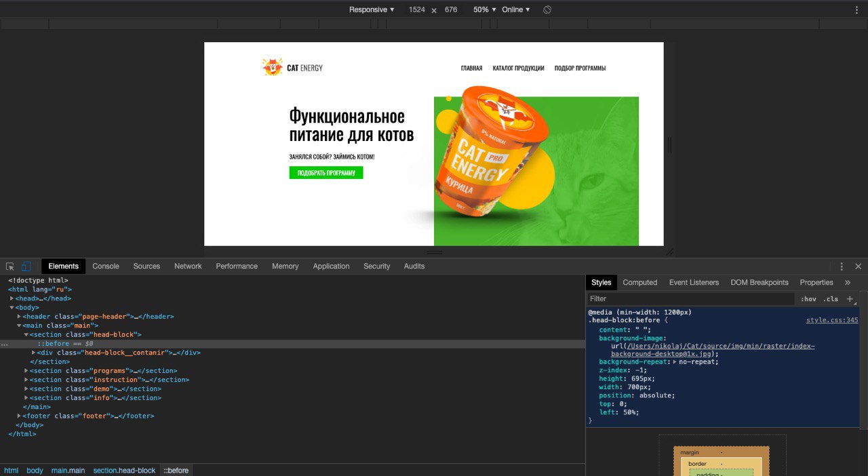The image size is (868, 476).
Task: Open the Event Listeners sidebar tab
Action: 694,283
